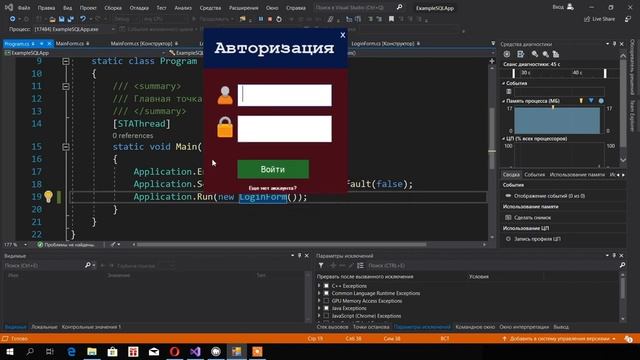Click the 'Еще нет аккаунта?' link
This screenshot has height=360, width=640.
tap(273, 188)
